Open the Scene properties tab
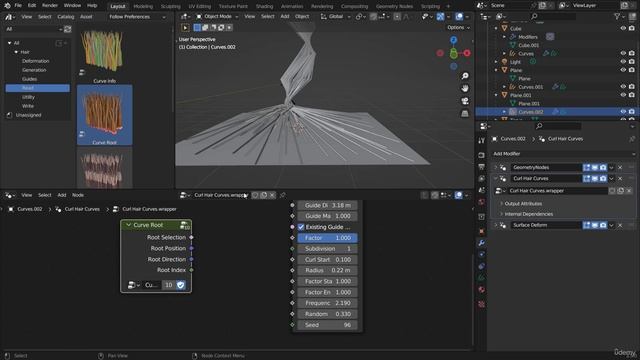The image size is (640, 360). point(482,190)
